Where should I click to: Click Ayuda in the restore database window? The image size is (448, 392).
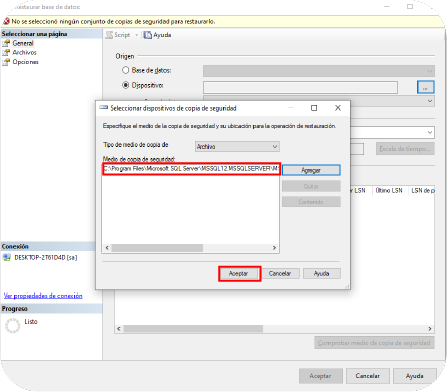tap(415, 376)
